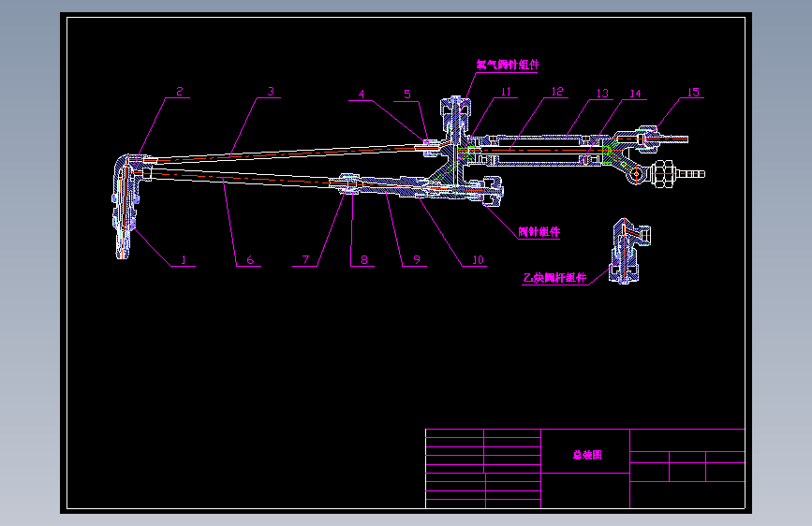Click part number label 14
The image size is (812, 526).
[635, 94]
